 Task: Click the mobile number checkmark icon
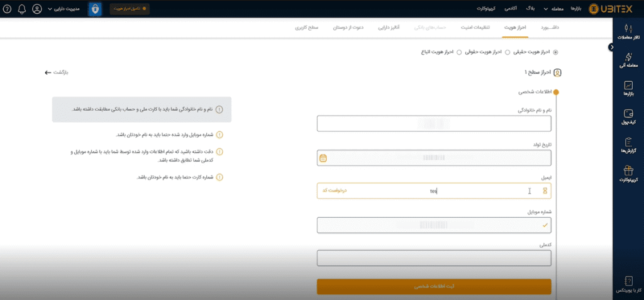pyautogui.click(x=545, y=225)
